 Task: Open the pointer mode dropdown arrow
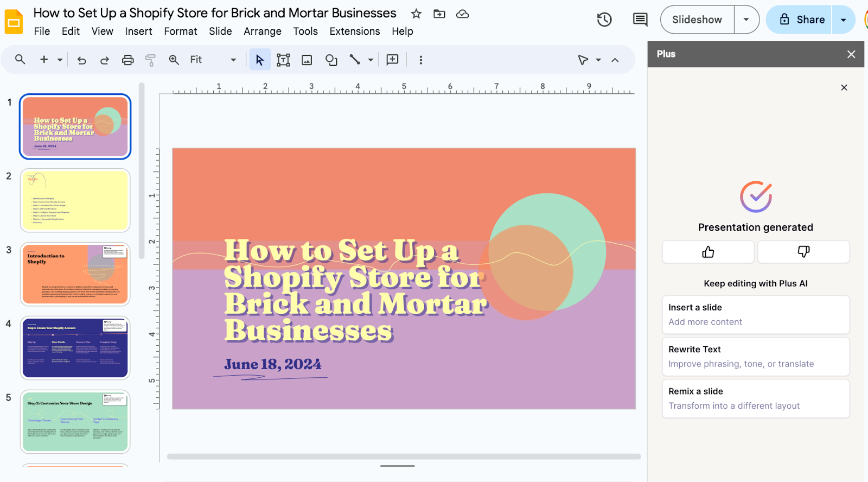pos(598,60)
